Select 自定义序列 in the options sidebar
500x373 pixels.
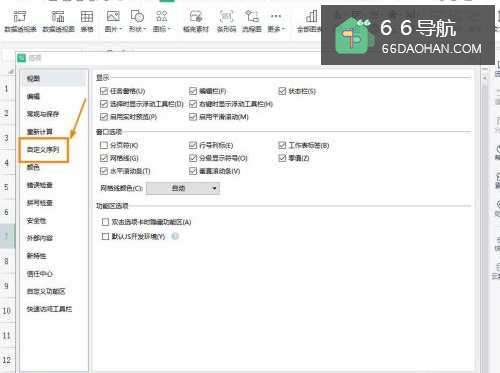[44, 150]
